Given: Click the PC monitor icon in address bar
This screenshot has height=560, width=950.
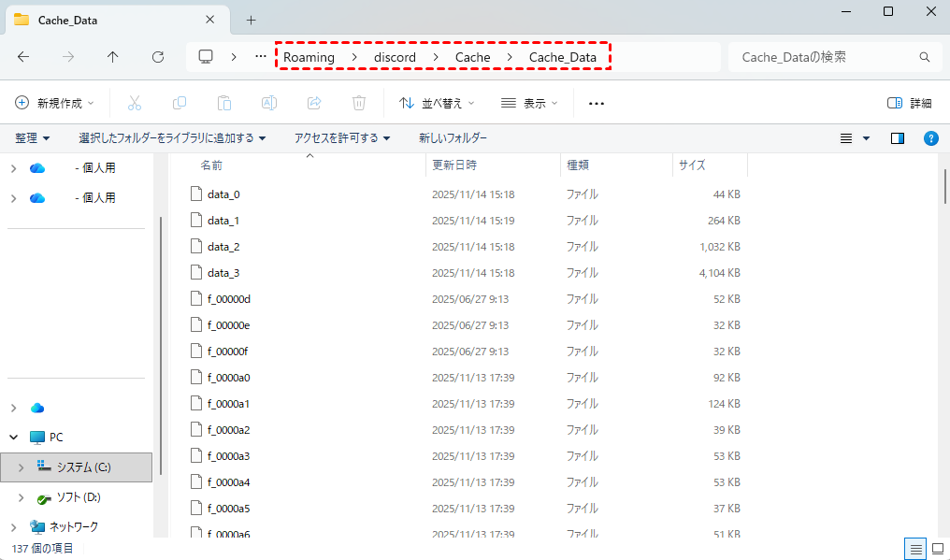Looking at the screenshot, I should [x=206, y=57].
